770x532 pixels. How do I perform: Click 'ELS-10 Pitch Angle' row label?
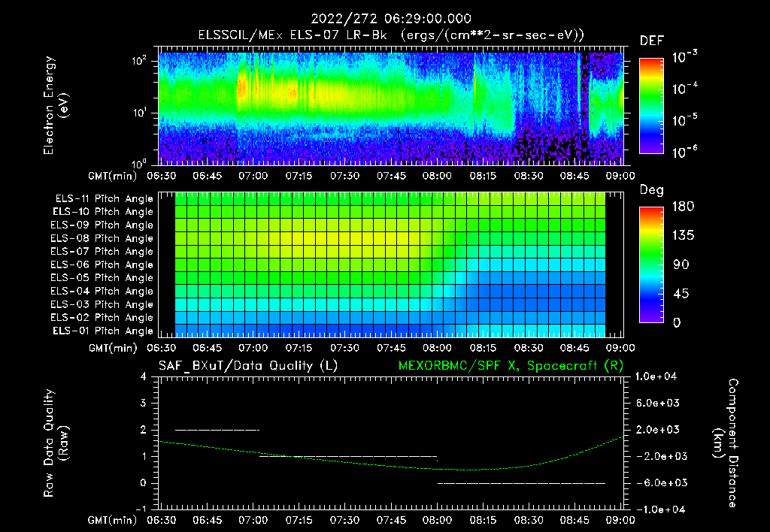pyautogui.click(x=103, y=212)
